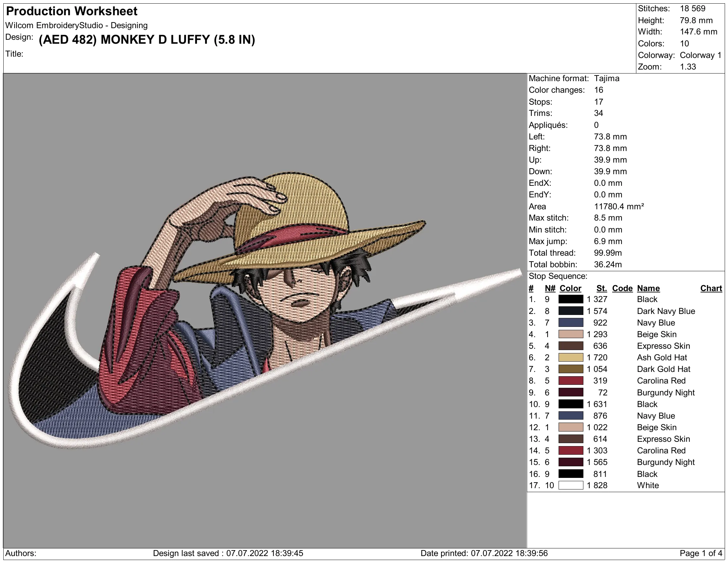This screenshot has width=728, height=563.
Task: Click the height value '79.8 mm'
Action: (696, 20)
